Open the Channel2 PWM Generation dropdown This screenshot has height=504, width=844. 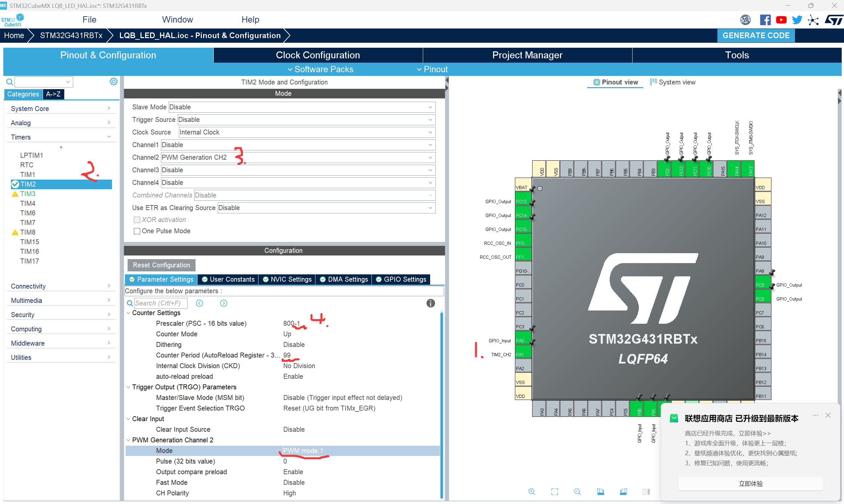click(x=298, y=157)
